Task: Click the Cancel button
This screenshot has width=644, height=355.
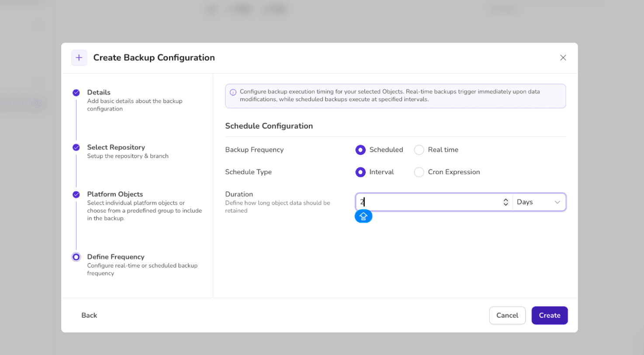Action: click(507, 315)
